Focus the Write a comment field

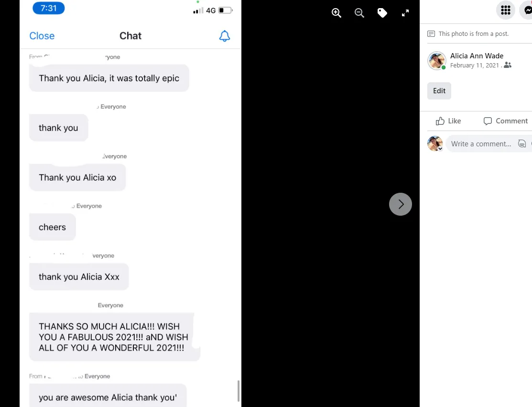(481, 144)
